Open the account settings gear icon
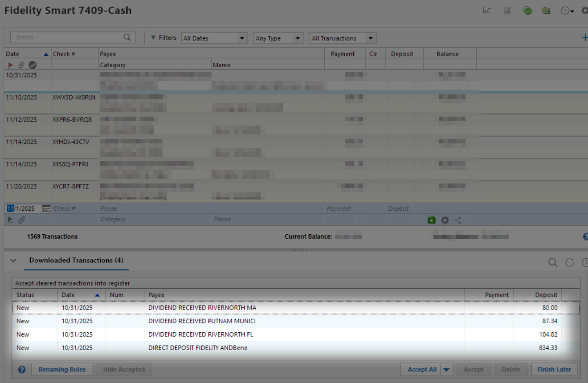The width and height of the screenshot is (588, 383). point(585,11)
